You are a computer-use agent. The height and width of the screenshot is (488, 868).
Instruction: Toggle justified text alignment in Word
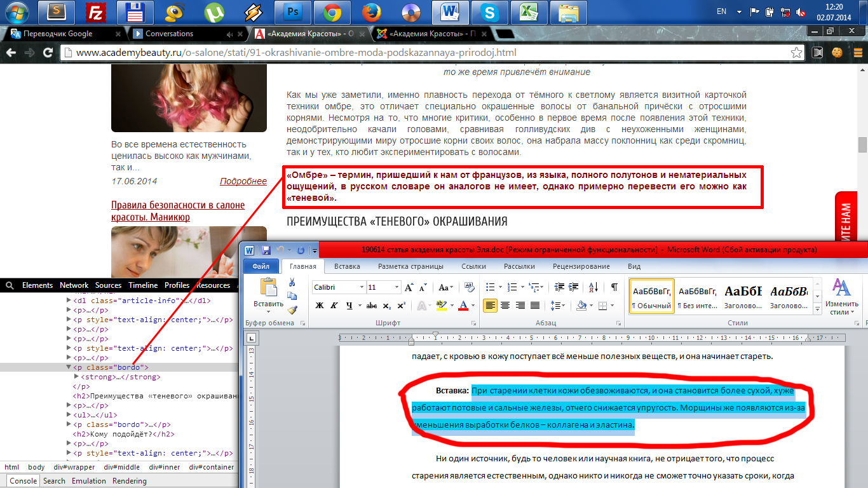pos(535,306)
